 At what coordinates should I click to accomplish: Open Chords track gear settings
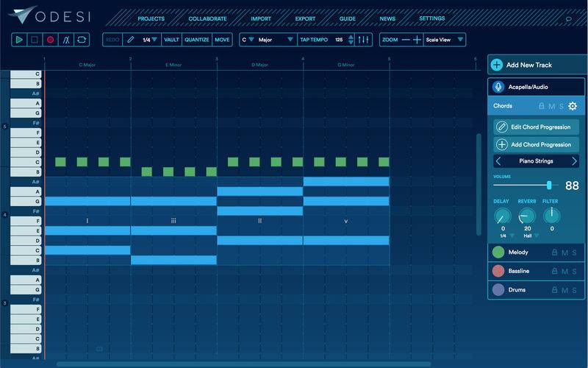[573, 106]
